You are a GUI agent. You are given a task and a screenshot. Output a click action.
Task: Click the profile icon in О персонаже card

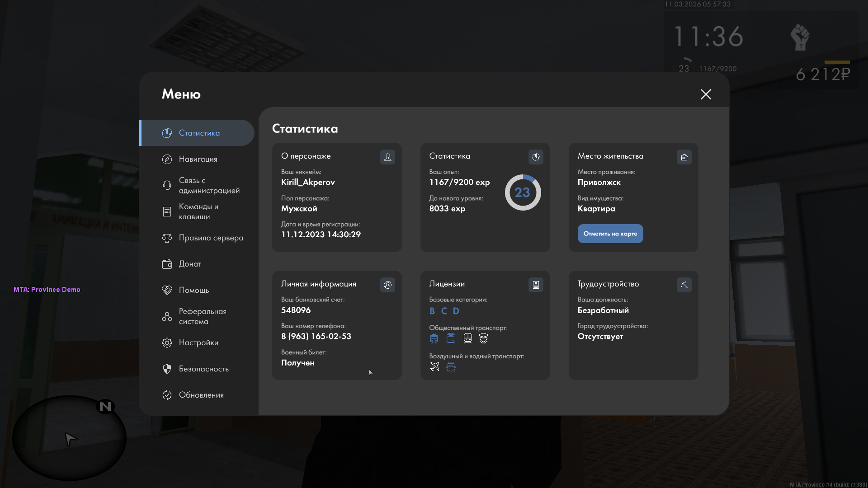pos(387,157)
